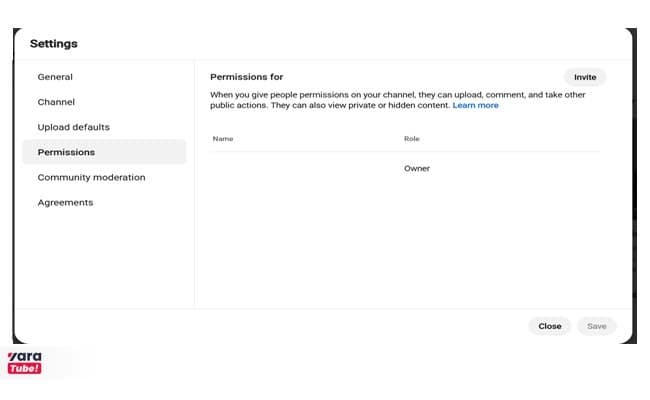Image resolution: width=650 pixels, height=400 pixels.
Task: Click the red Tube! badge in logo
Action: [24, 368]
